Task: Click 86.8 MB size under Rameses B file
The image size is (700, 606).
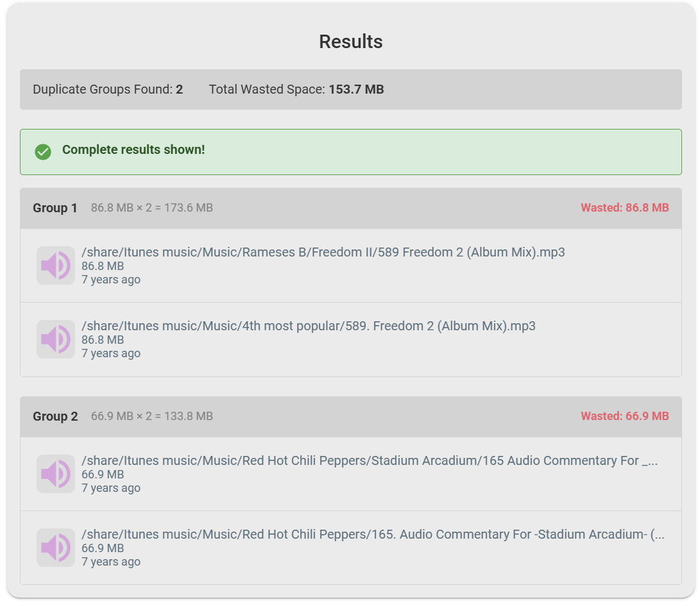Action: click(x=103, y=266)
